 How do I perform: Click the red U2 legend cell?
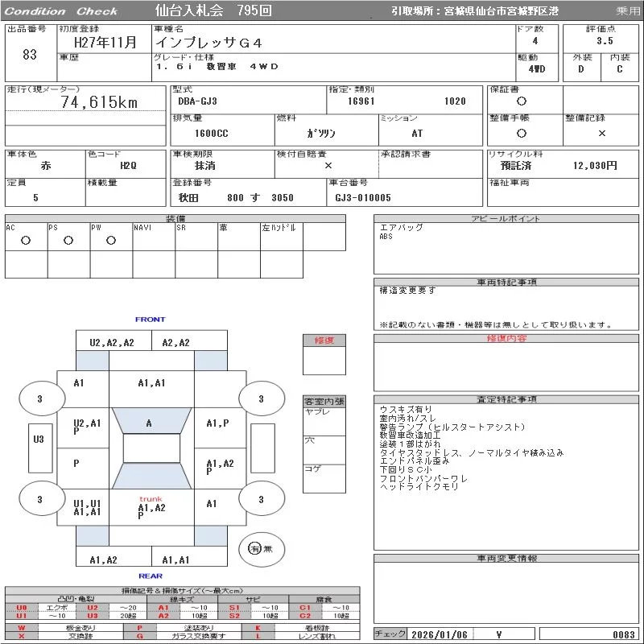pos(92,608)
